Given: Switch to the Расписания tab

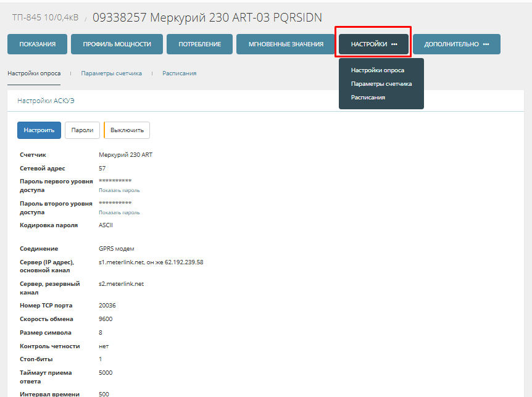Looking at the screenshot, I should (179, 73).
